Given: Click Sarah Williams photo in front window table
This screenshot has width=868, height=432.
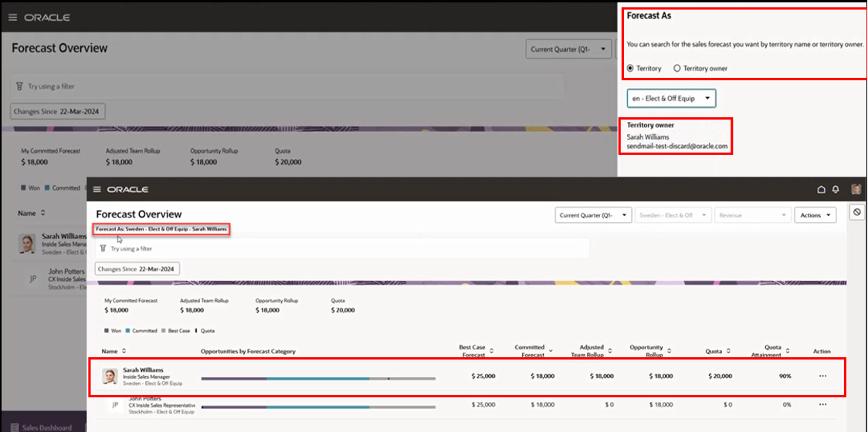Looking at the screenshot, I should click(110, 376).
